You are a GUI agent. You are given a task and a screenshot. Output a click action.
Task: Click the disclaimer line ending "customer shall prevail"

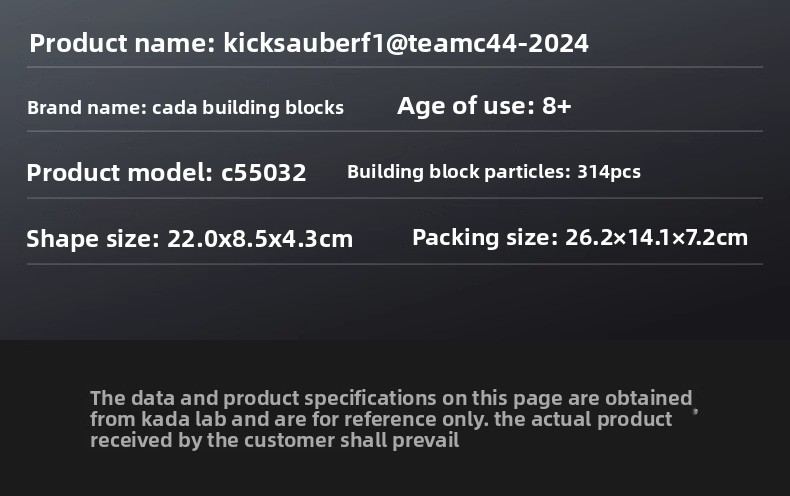point(274,440)
